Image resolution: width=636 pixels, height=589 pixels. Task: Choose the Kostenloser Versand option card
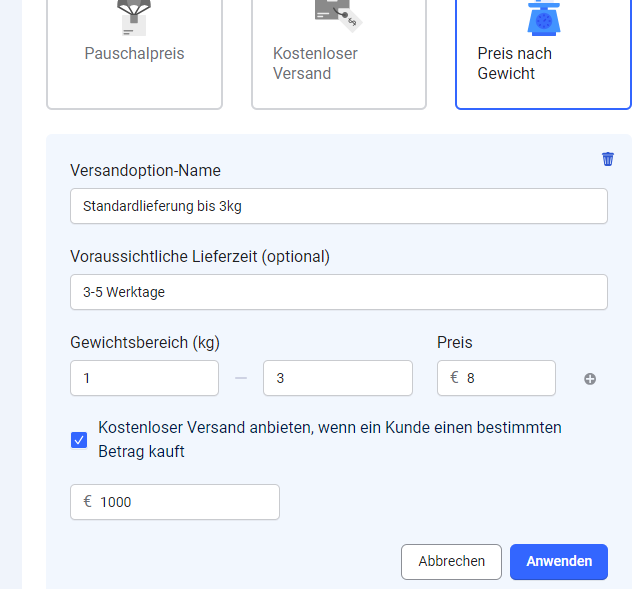click(338, 62)
